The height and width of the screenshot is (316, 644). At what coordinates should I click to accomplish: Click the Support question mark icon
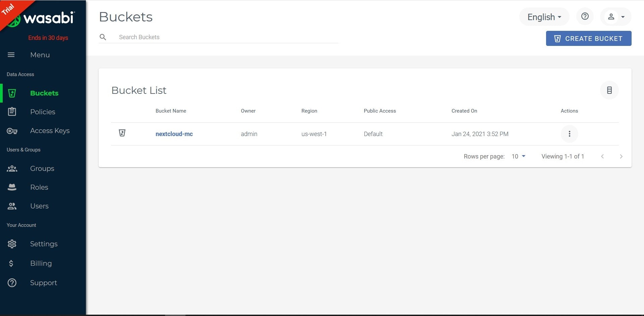(x=12, y=283)
